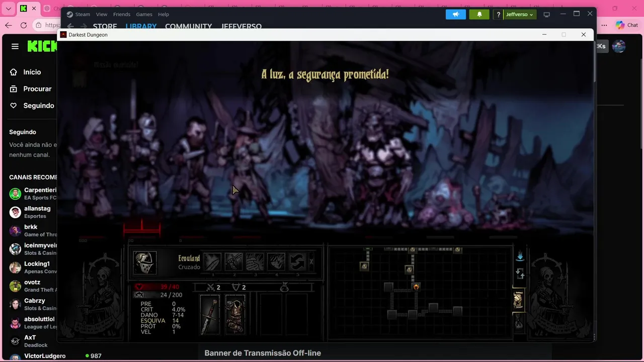
Task: Click Steam back navigation arrow
Action: pos(71,26)
